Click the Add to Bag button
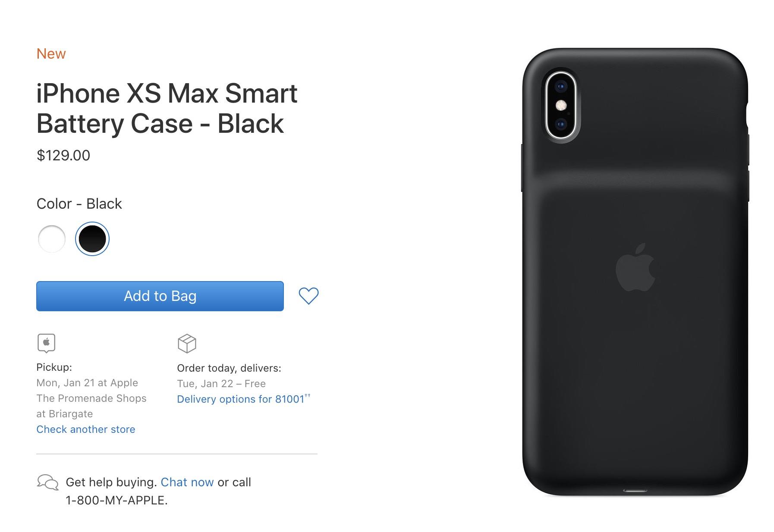The width and height of the screenshot is (774, 532). tap(160, 296)
